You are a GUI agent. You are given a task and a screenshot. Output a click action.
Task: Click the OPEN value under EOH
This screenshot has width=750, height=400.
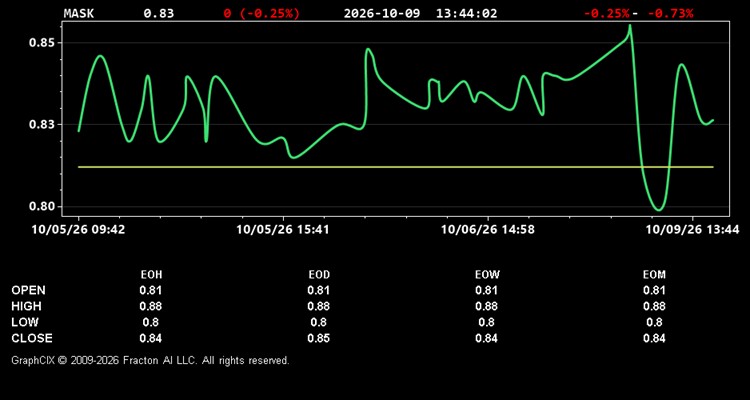point(151,290)
